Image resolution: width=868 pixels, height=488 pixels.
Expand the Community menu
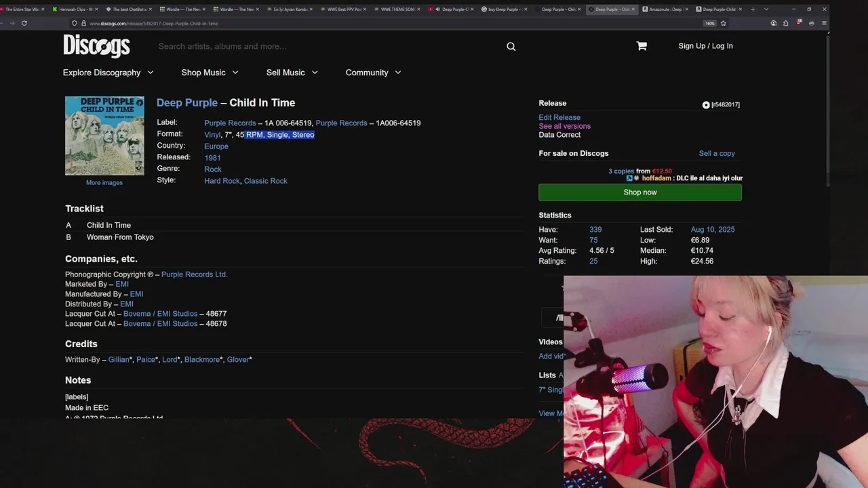(x=373, y=73)
